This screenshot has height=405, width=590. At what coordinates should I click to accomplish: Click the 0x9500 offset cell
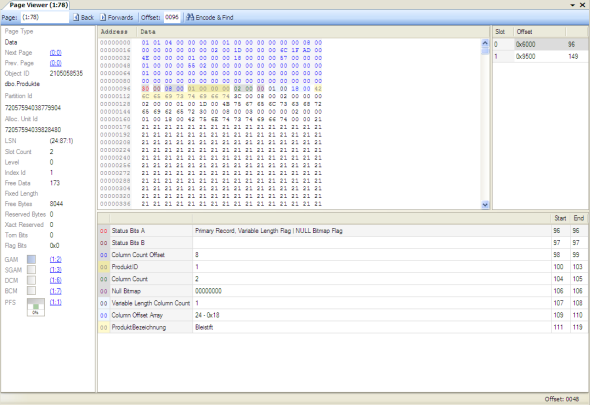pos(540,56)
